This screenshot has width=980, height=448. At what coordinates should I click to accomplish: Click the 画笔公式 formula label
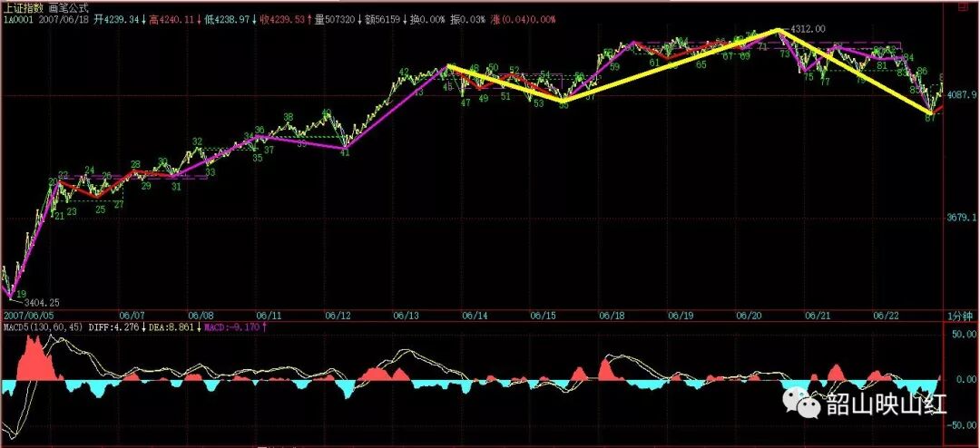(x=69, y=9)
